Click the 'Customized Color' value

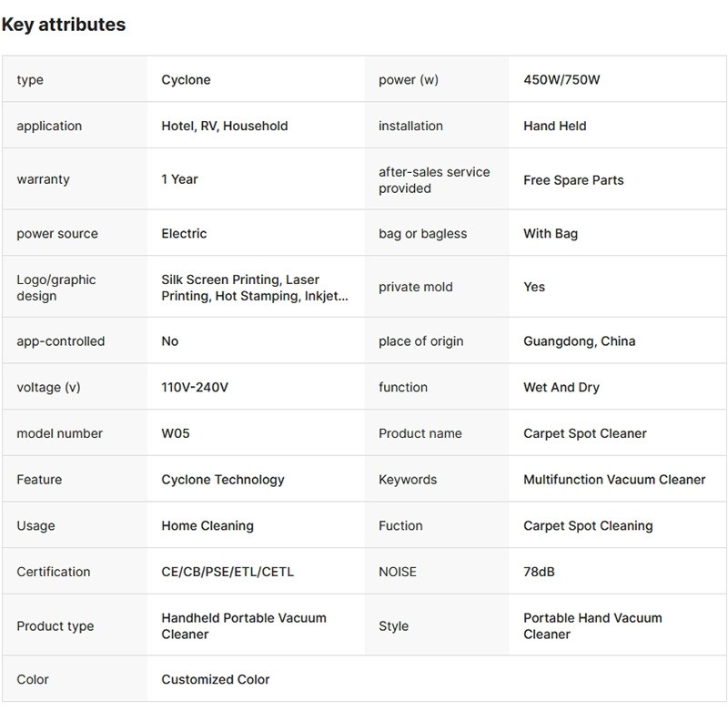pos(216,679)
